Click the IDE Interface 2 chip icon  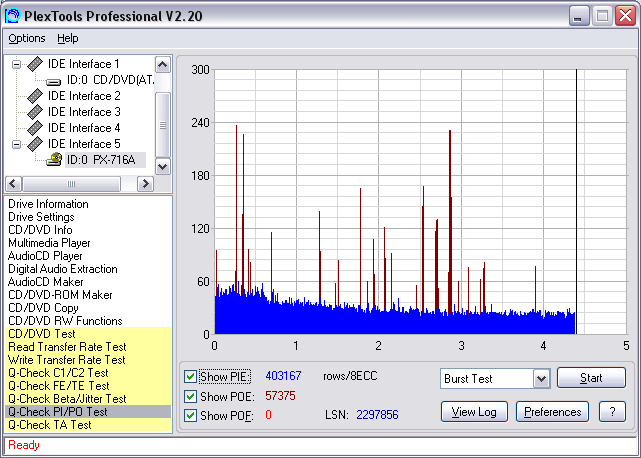(35, 96)
